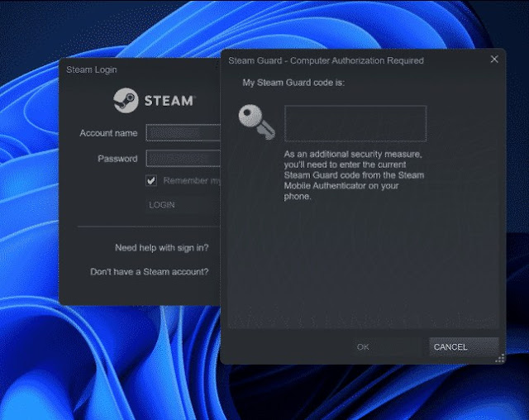The height and width of the screenshot is (420, 529).
Task: Close the Steam Guard dialog with X
Action: pyautogui.click(x=494, y=60)
